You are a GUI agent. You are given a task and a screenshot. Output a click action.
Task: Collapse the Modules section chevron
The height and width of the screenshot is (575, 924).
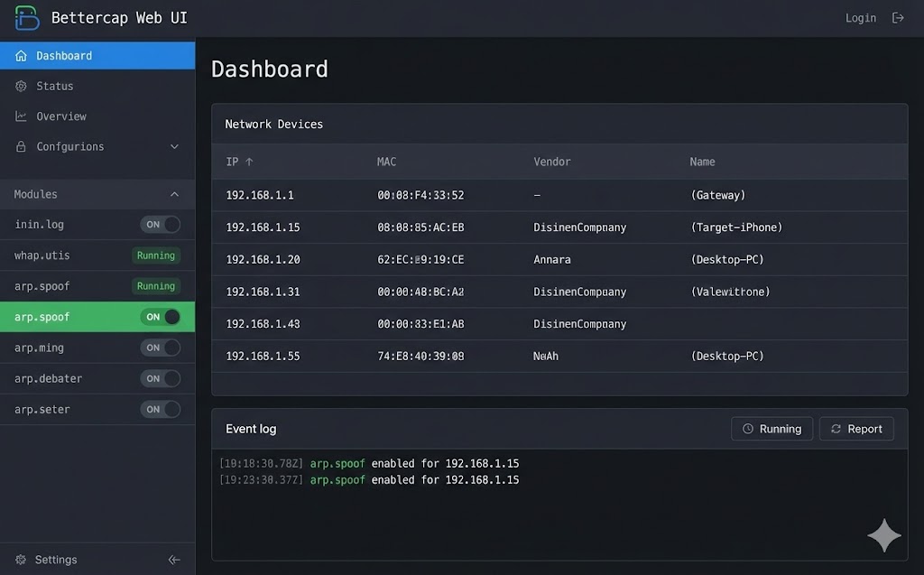tap(176, 194)
